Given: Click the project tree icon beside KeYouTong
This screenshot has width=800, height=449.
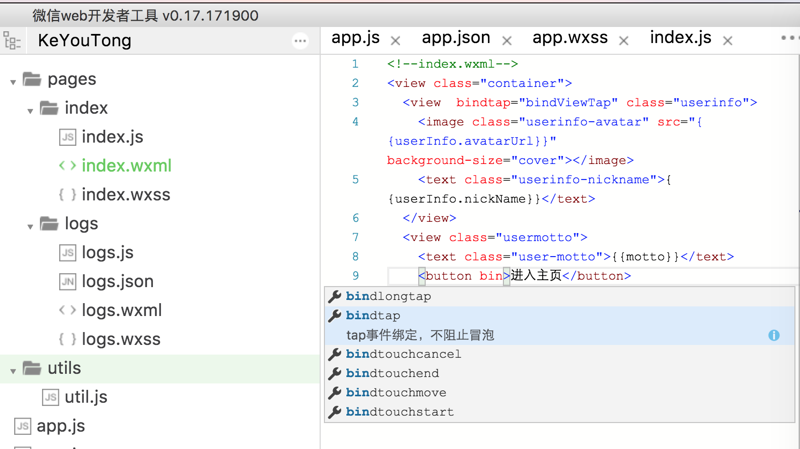Looking at the screenshot, I should pos(12,41).
